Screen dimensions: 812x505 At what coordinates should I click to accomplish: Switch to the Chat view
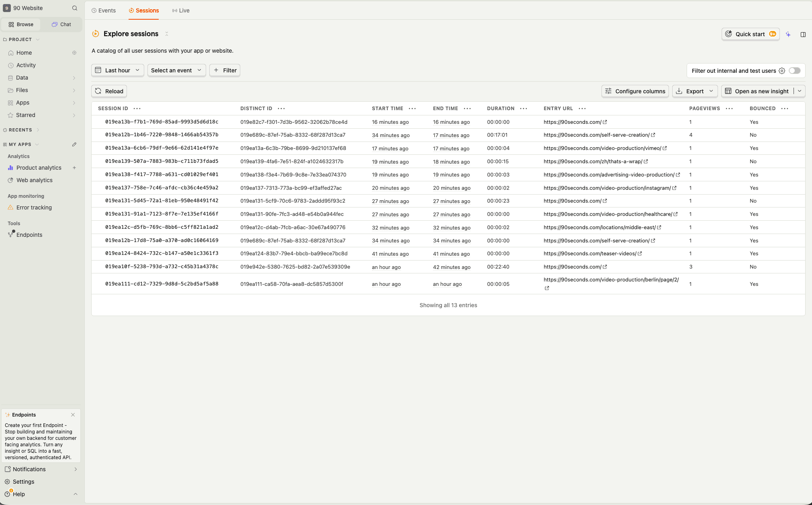pyautogui.click(x=61, y=25)
